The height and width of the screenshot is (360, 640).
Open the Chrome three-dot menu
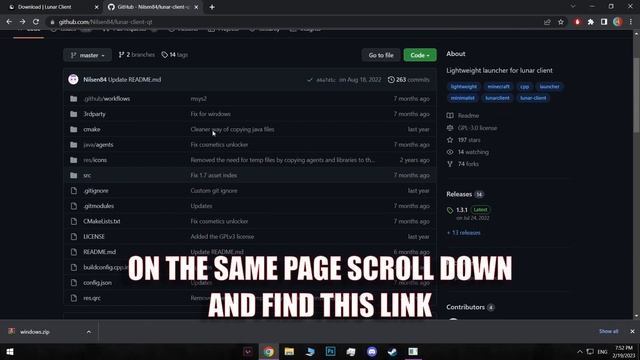631,22
